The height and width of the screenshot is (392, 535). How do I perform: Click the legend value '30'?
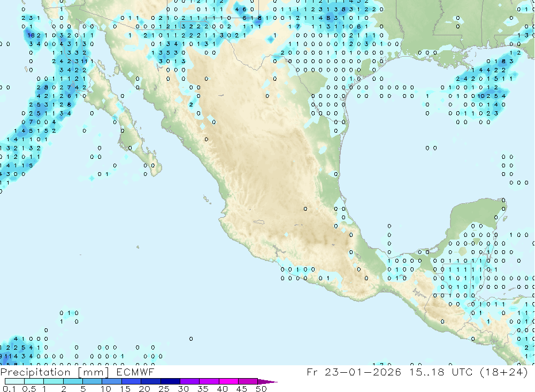[184, 389]
